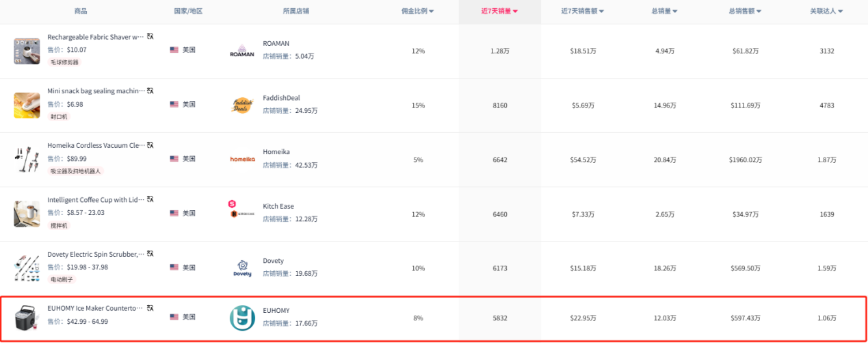
Task: Click translate icon beside Rechargeable Fabric Shaver
Action: 150,36
